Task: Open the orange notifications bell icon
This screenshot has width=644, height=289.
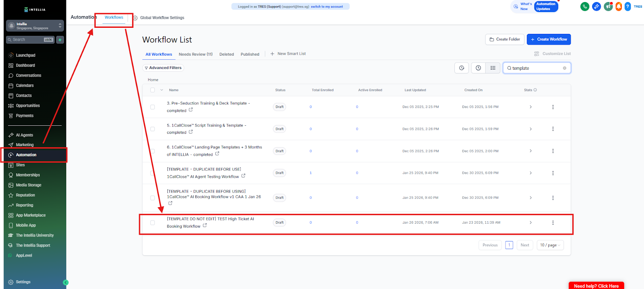Action: [x=619, y=6]
